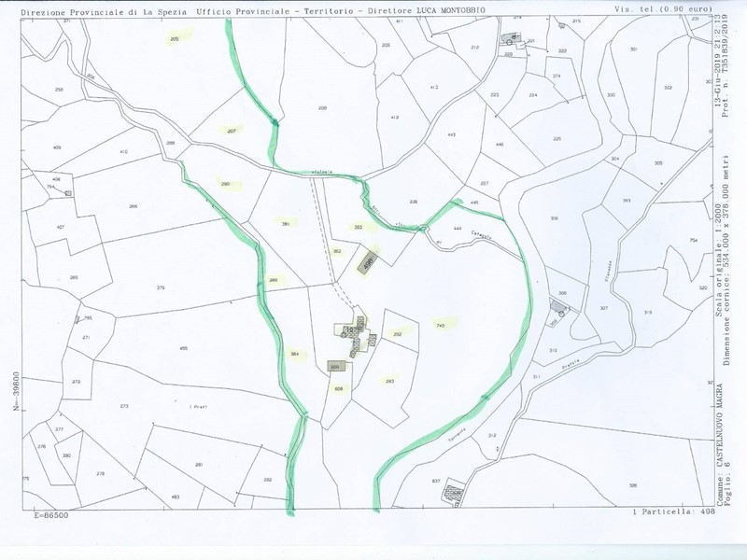
Task: Select parcel number 379
Action: pyautogui.click(x=161, y=287)
